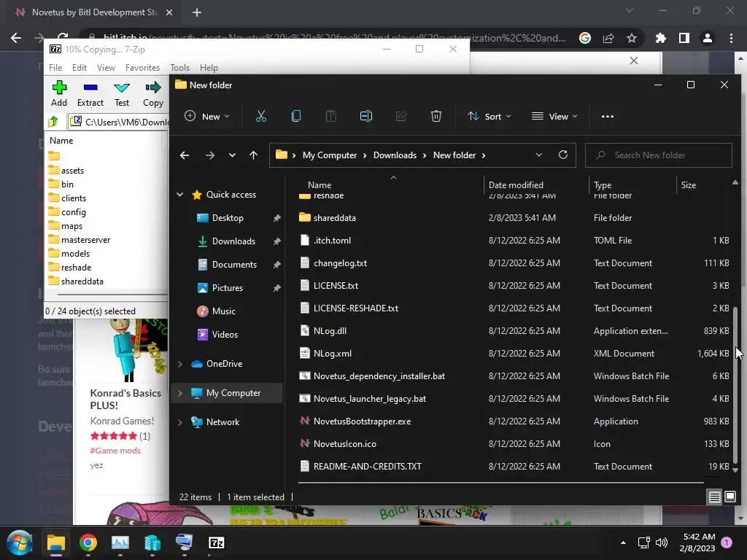This screenshot has width=747, height=560.
Task: Click the Refresh icon beside address bar
Action: pyautogui.click(x=562, y=155)
